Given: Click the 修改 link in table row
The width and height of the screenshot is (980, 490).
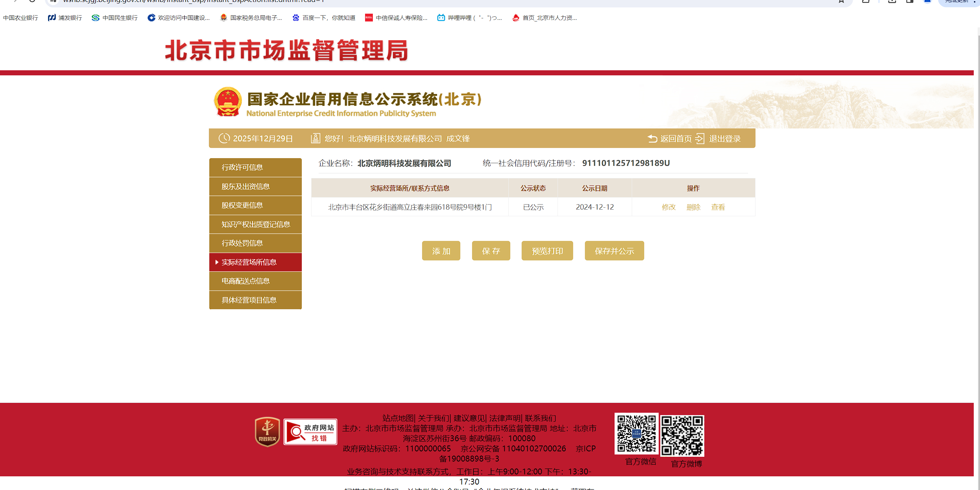Looking at the screenshot, I should point(668,207).
